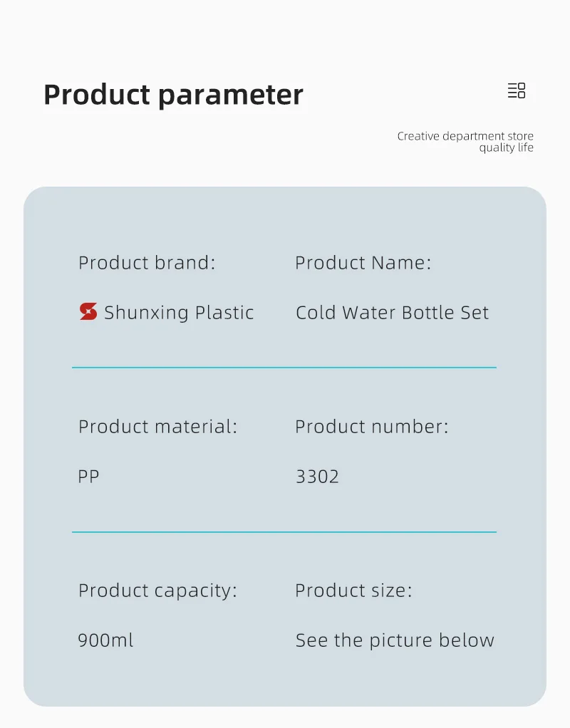The image size is (570, 728).
Task: Click the Product number label
Action: [371, 427]
